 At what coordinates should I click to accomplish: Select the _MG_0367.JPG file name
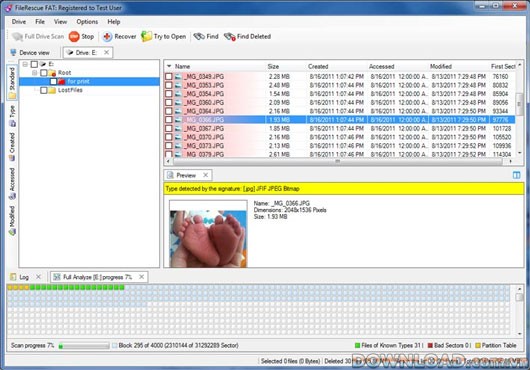coord(204,128)
